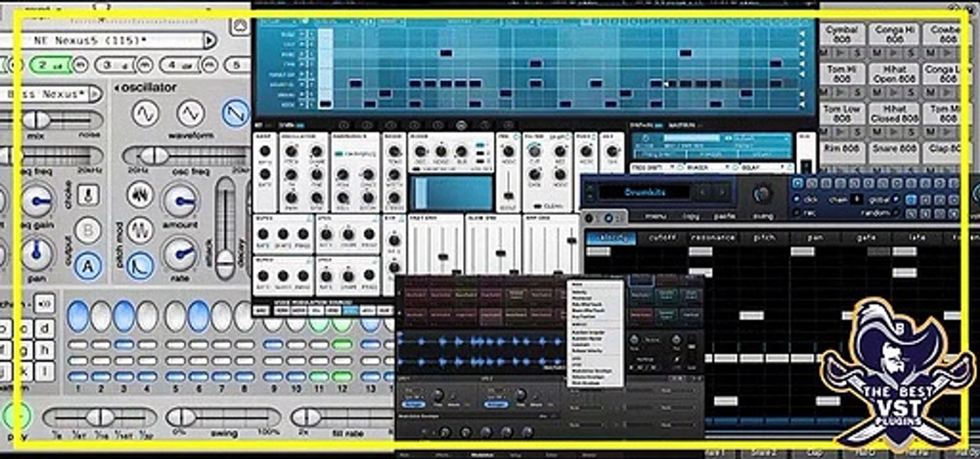980x459 pixels.
Task: Switch to the pan tab
Action: click(815, 238)
